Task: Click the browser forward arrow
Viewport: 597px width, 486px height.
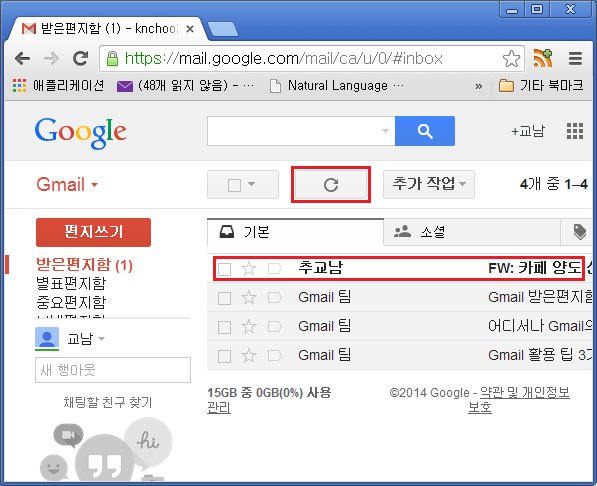Action: point(51,59)
